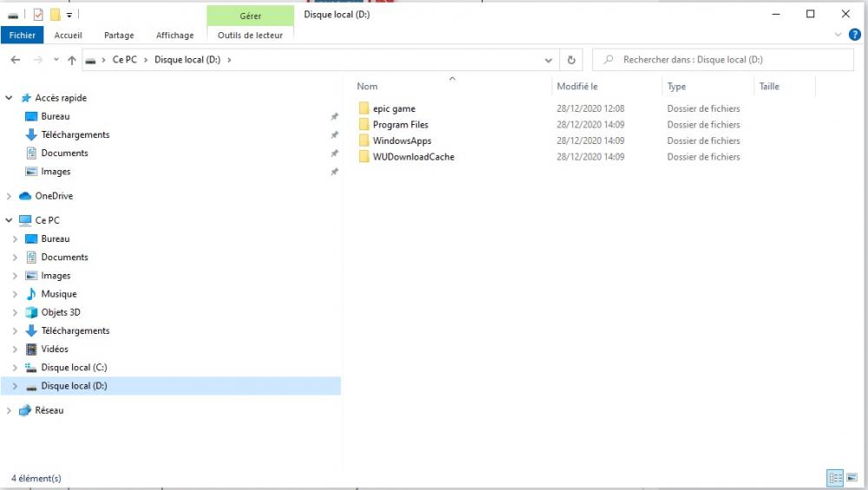
Task: Collapse the Ce PC tree node
Action: pos(9,220)
